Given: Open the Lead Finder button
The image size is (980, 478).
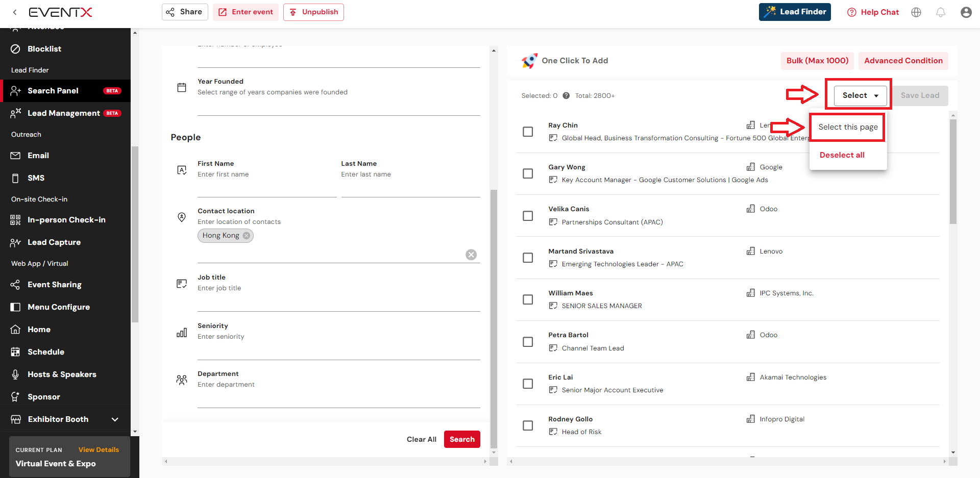Looking at the screenshot, I should (795, 12).
